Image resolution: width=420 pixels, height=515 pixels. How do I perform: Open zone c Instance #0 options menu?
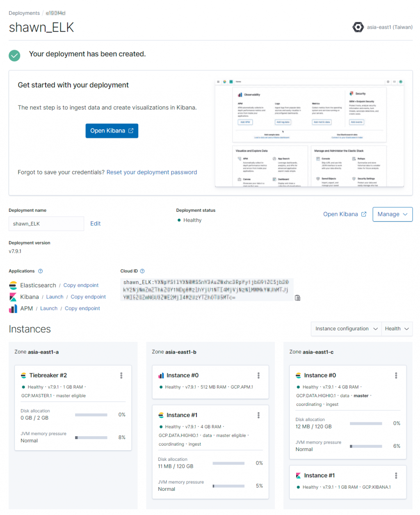[x=396, y=375]
